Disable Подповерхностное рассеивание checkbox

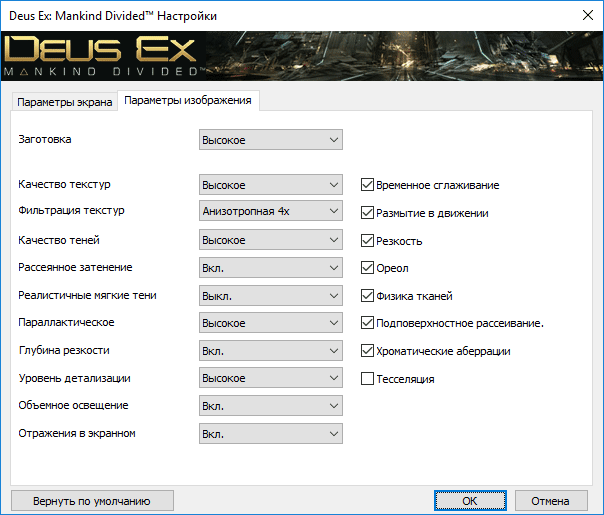point(367,323)
